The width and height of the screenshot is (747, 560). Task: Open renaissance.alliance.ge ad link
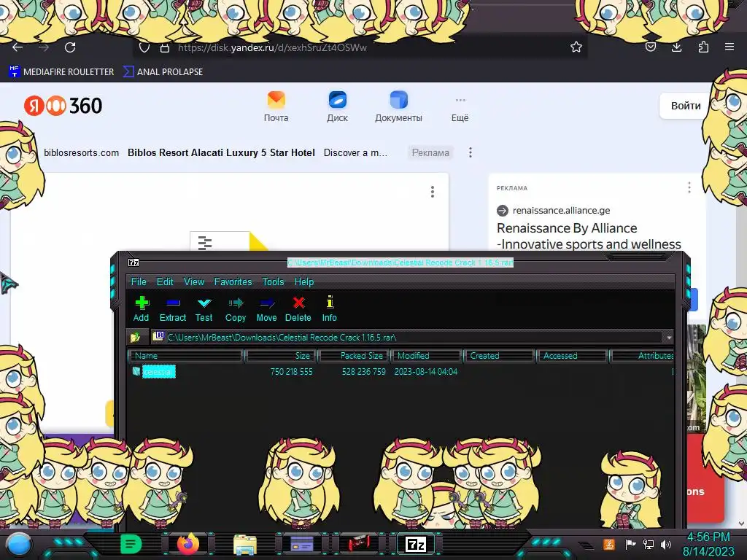click(561, 211)
